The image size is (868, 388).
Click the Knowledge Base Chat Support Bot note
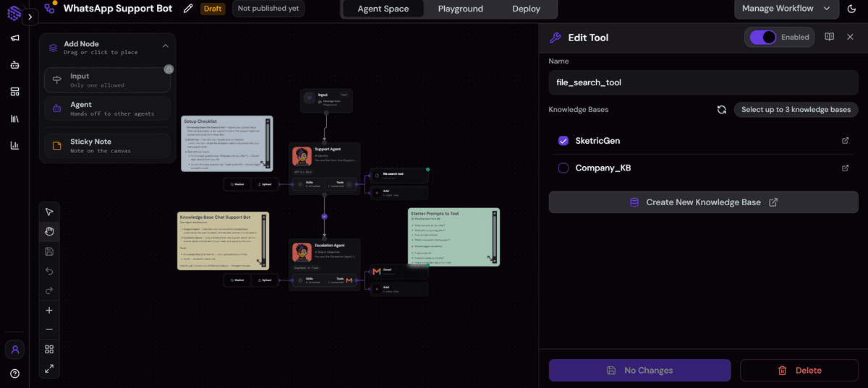[224, 241]
